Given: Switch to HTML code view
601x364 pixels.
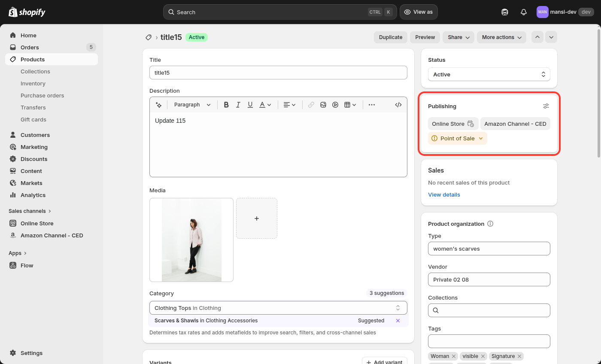Looking at the screenshot, I should coord(398,105).
